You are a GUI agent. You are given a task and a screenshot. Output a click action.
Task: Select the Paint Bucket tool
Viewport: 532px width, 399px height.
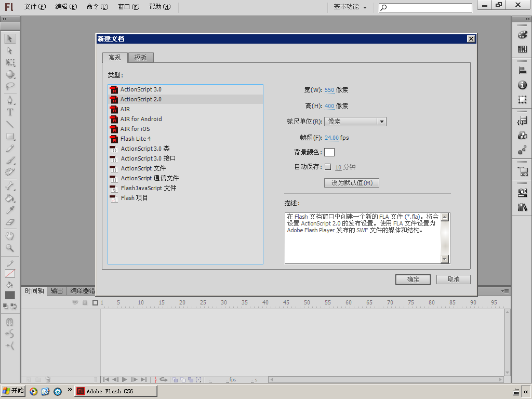coord(10,198)
